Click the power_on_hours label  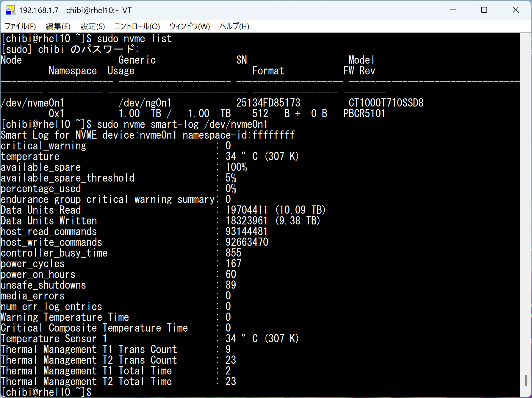point(38,274)
